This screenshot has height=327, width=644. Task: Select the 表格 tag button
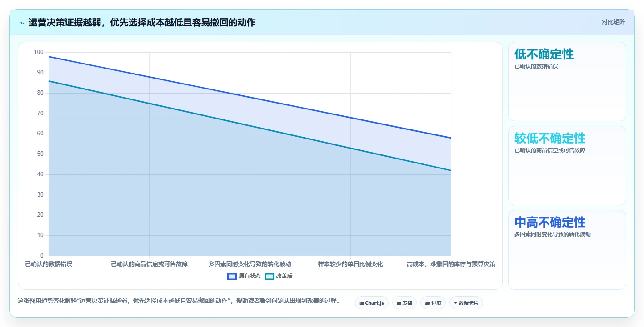pyautogui.click(x=404, y=303)
